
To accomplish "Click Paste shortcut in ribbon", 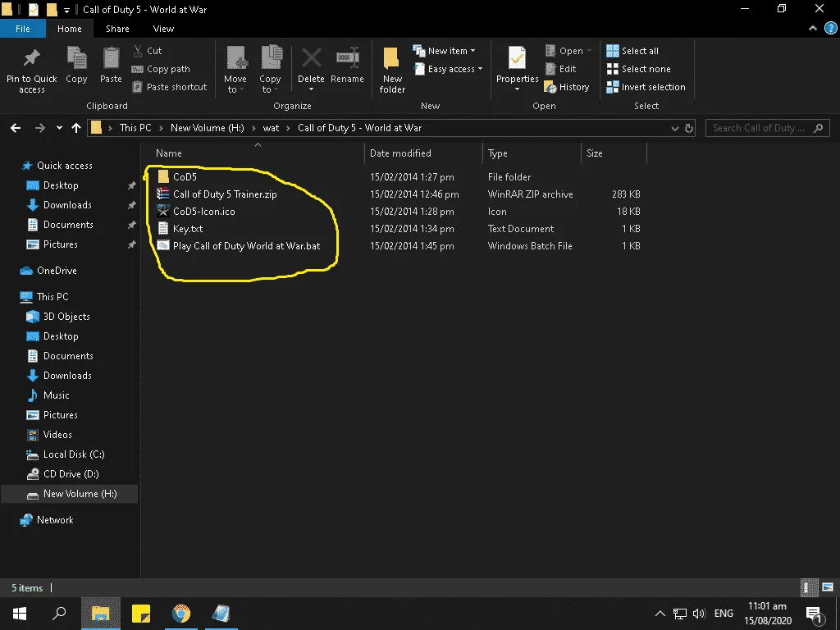I will [169, 87].
